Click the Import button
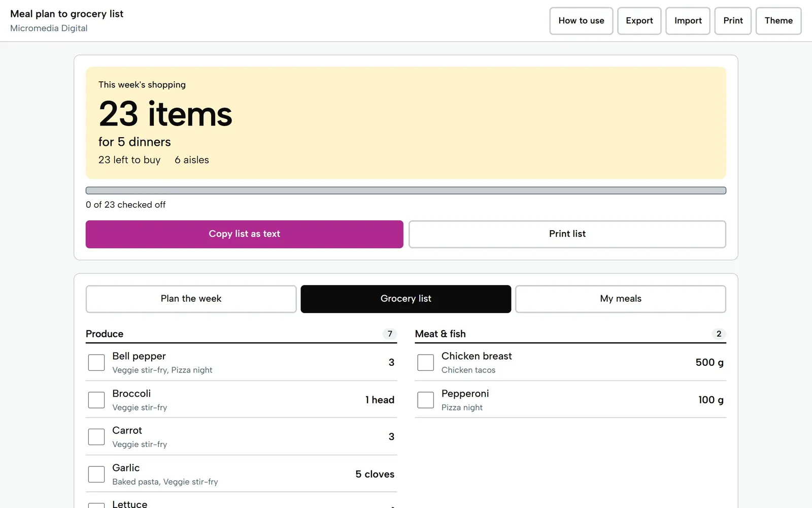The width and height of the screenshot is (812, 508). tap(688, 21)
